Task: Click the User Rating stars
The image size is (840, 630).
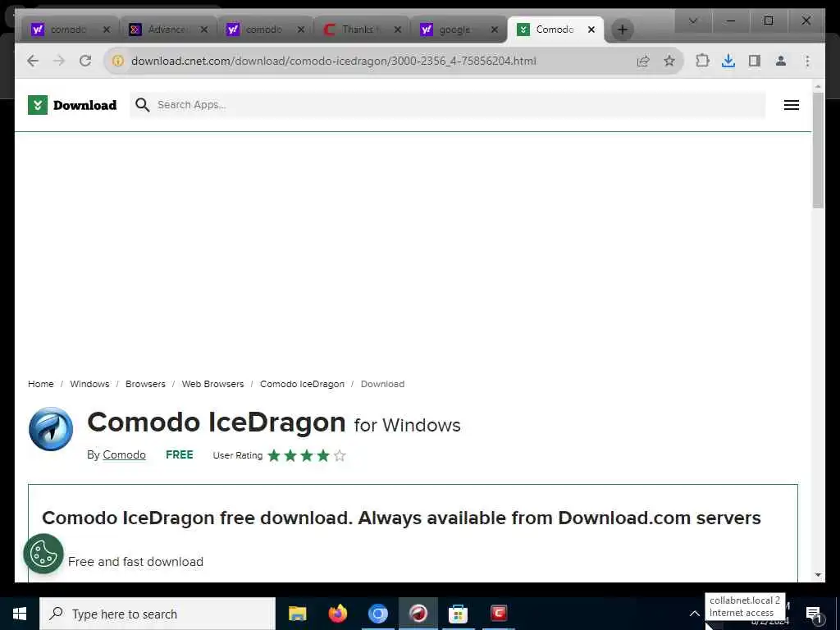Action: 307,455
